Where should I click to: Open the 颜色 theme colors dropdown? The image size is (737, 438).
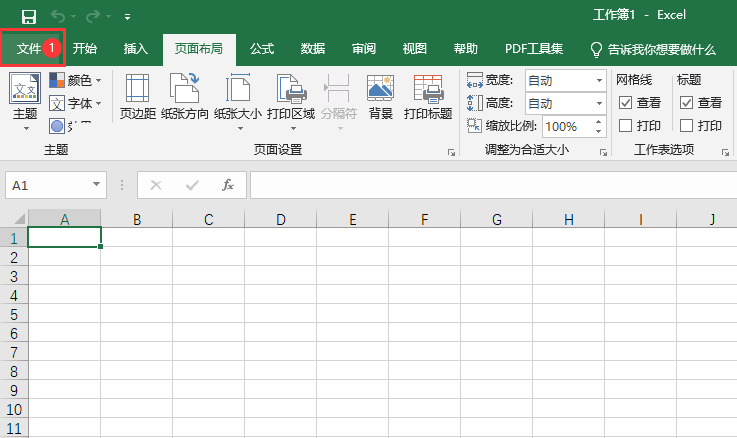pos(76,80)
